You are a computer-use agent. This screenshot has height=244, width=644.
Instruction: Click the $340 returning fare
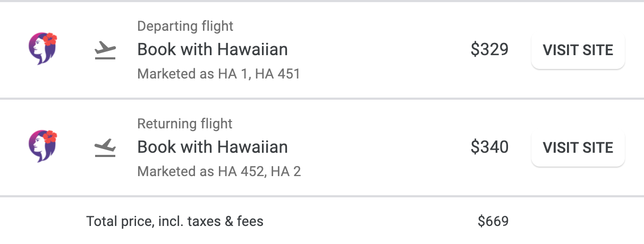click(x=489, y=147)
